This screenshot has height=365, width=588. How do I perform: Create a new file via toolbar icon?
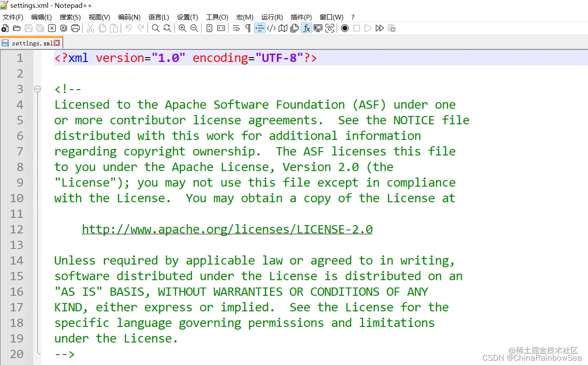coord(5,28)
